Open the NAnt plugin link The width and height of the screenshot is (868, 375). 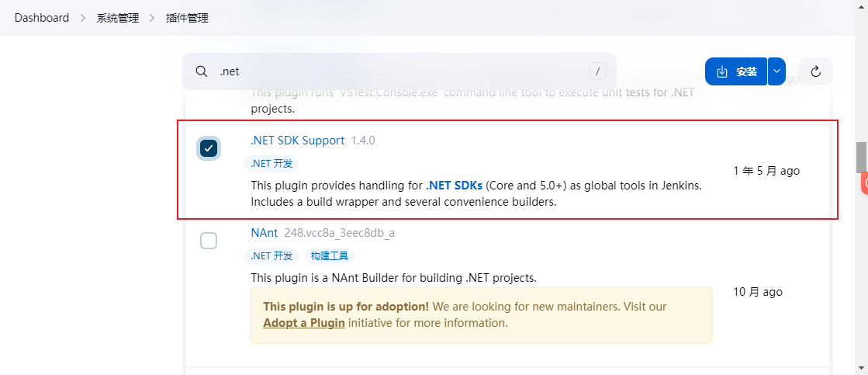(x=265, y=233)
